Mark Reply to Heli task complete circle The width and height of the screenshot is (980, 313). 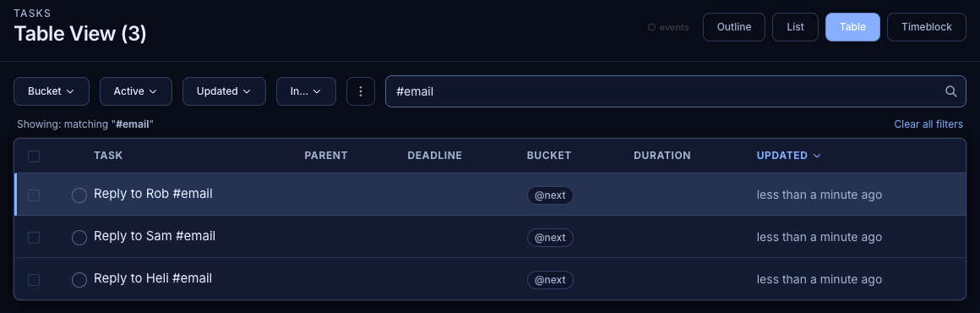pyautogui.click(x=79, y=280)
